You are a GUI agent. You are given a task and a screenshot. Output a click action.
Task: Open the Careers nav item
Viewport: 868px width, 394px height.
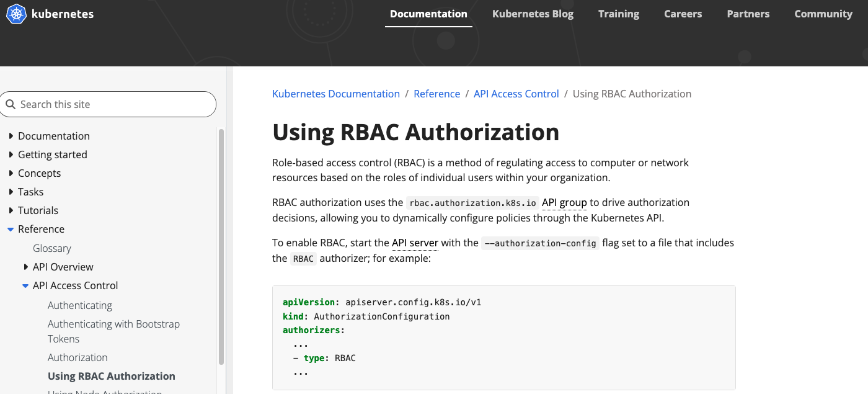(x=683, y=14)
